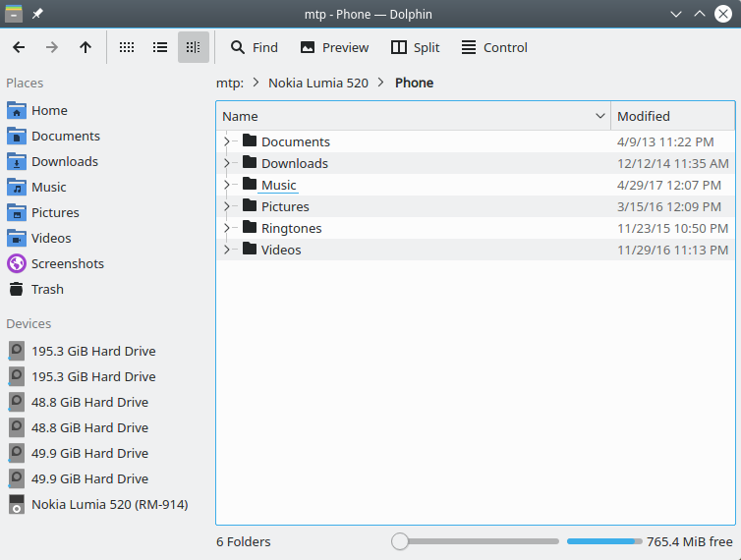The height and width of the screenshot is (560, 741).
Task: Expand the Ringtones folder tree arrow
Action: [226, 228]
